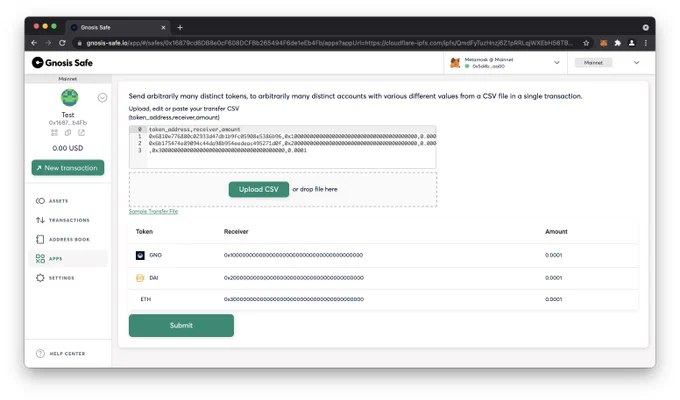Open the browser extensions puzzle icon
This screenshot has width=680, height=400.
[618, 43]
